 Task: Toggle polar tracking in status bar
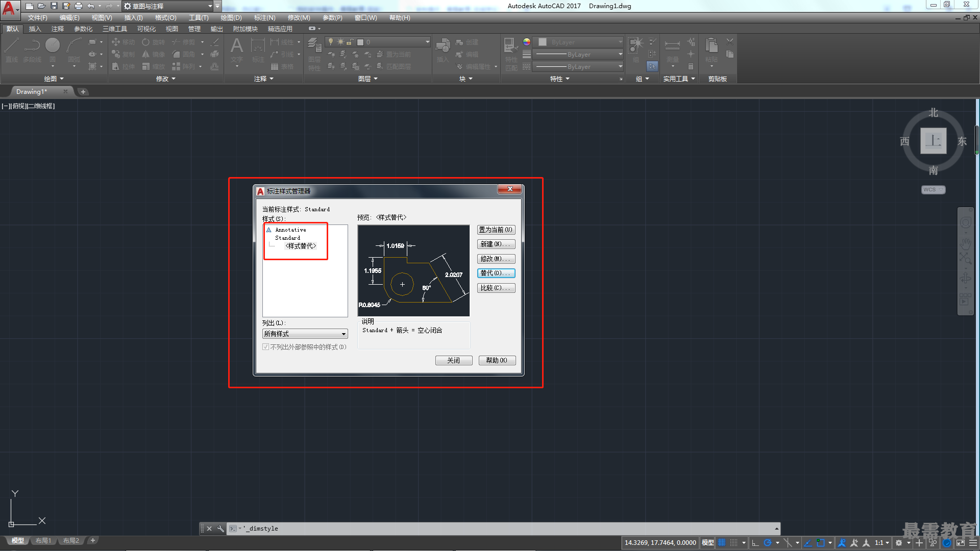tap(767, 543)
